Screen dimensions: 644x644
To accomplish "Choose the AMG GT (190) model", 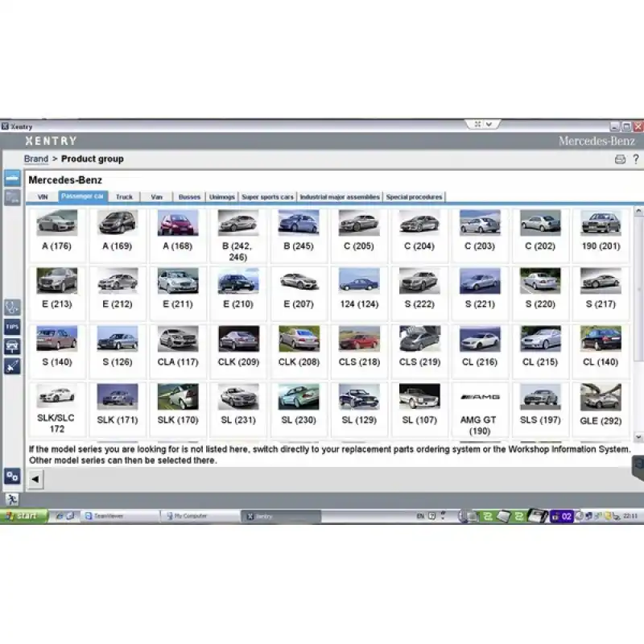I will 480,409.
